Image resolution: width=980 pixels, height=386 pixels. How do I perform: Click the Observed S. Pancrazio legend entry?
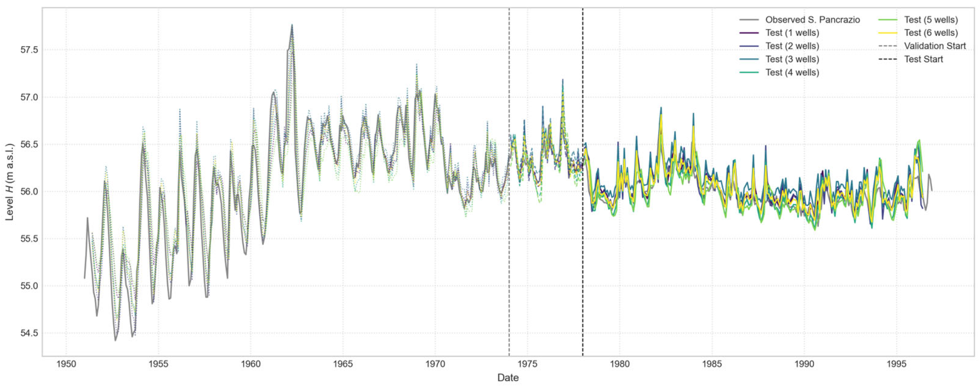(812, 20)
